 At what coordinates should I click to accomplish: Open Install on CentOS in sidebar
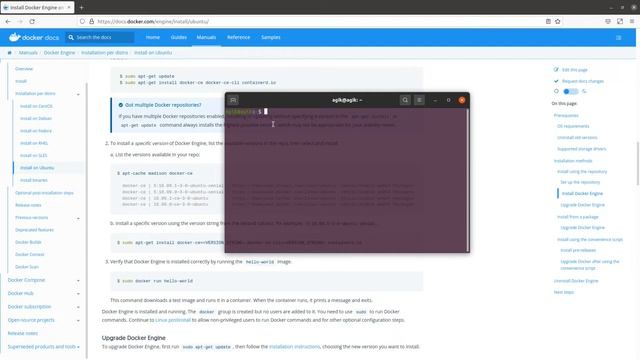point(36,106)
